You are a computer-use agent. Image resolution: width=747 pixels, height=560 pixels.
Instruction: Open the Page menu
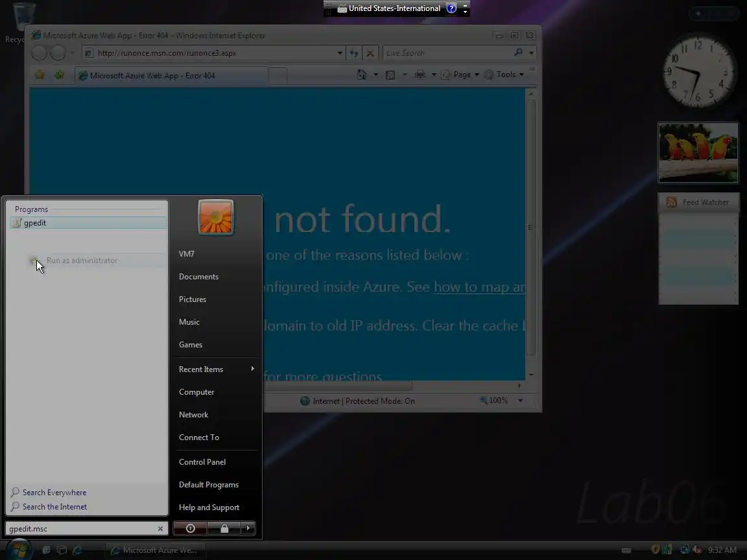point(460,75)
